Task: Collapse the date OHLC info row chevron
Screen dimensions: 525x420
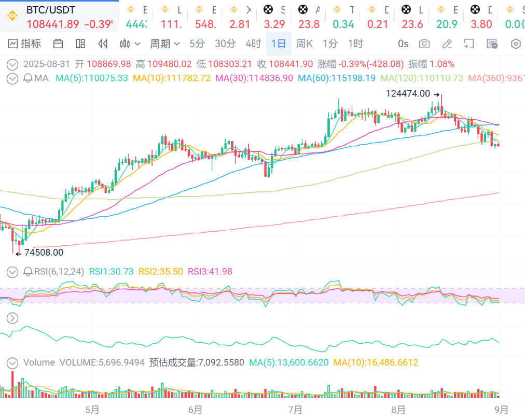Action: [12, 64]
